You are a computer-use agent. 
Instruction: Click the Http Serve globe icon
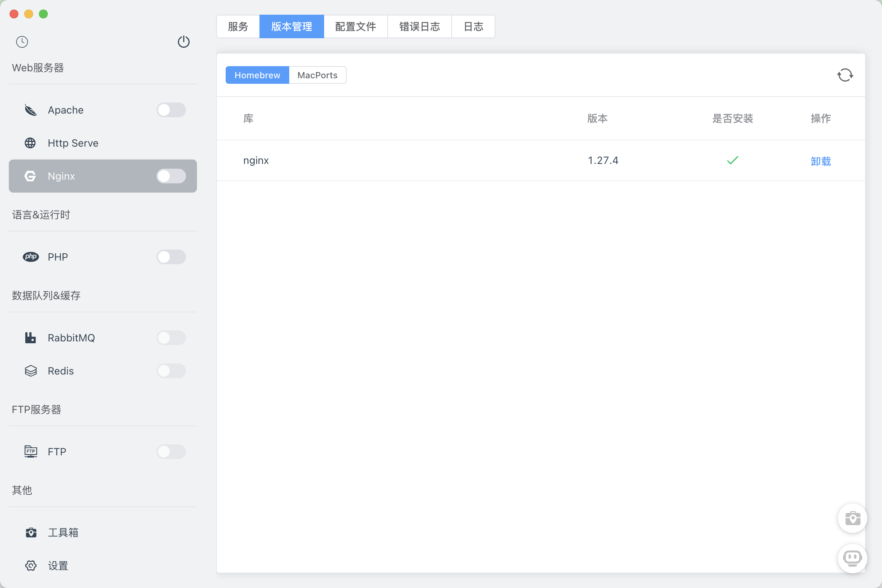[x=30, y=143]
